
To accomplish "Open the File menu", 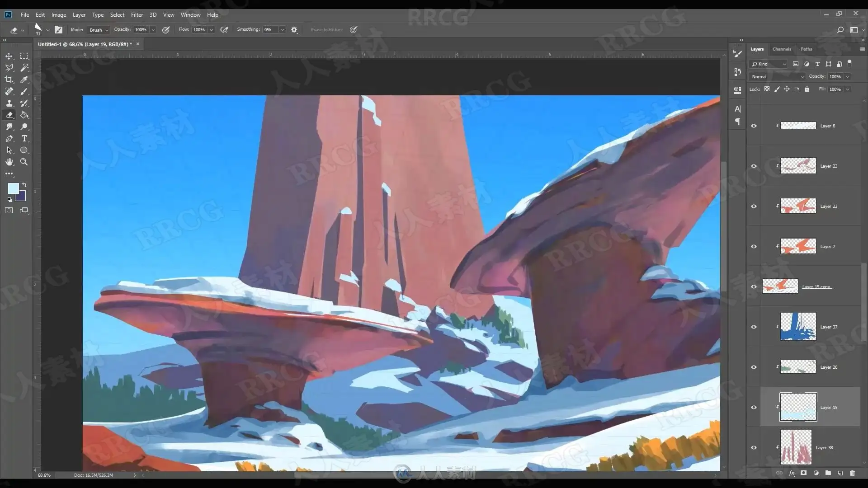I will [x=25, y=14].
